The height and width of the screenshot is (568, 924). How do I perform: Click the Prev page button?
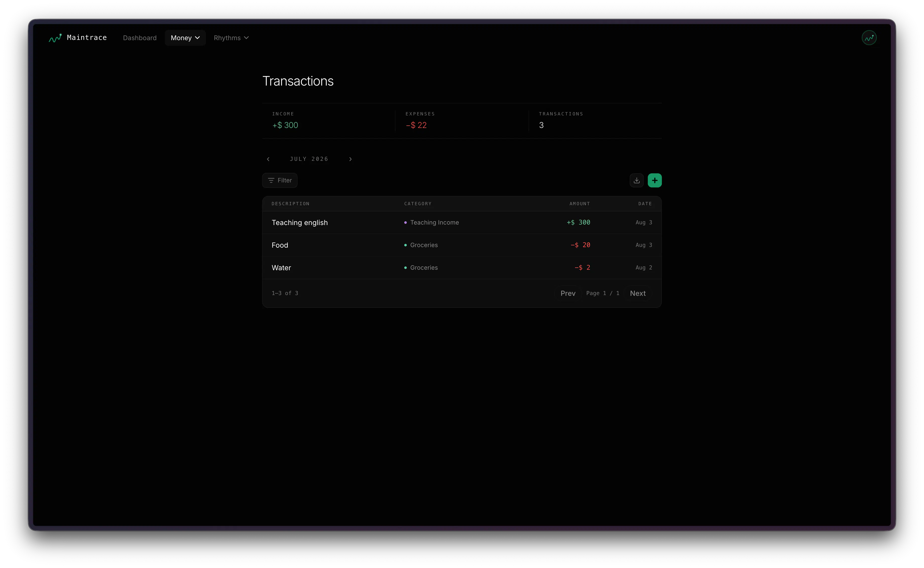click(x=568, y=293)
